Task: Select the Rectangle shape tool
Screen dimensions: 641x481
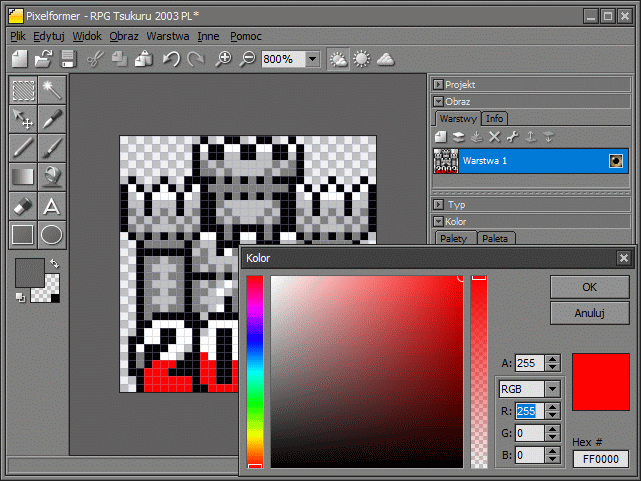Action: [x=23, y=235]
